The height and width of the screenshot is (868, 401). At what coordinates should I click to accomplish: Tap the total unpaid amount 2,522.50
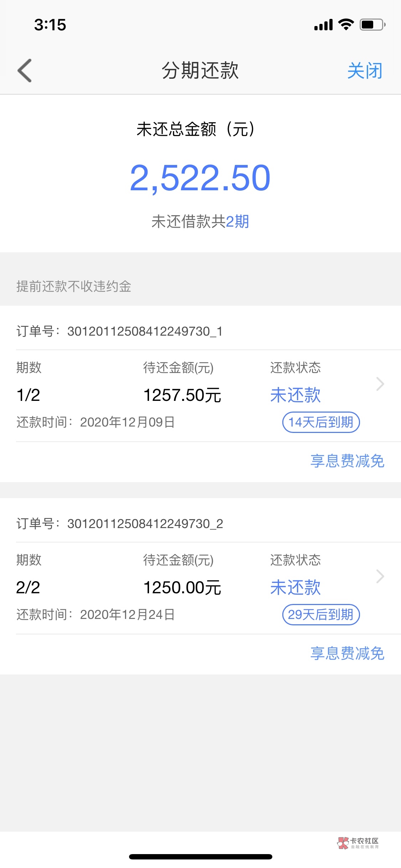pyautogui.click(x=200, y=178)
